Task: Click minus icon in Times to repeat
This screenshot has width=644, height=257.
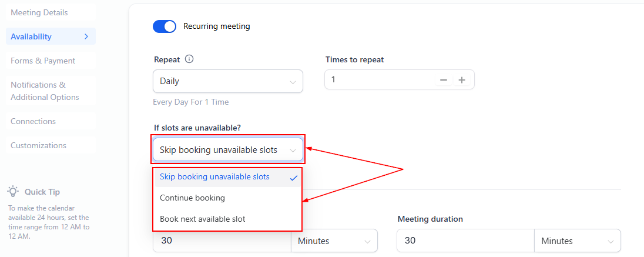Action: click(x=444, y=80)
